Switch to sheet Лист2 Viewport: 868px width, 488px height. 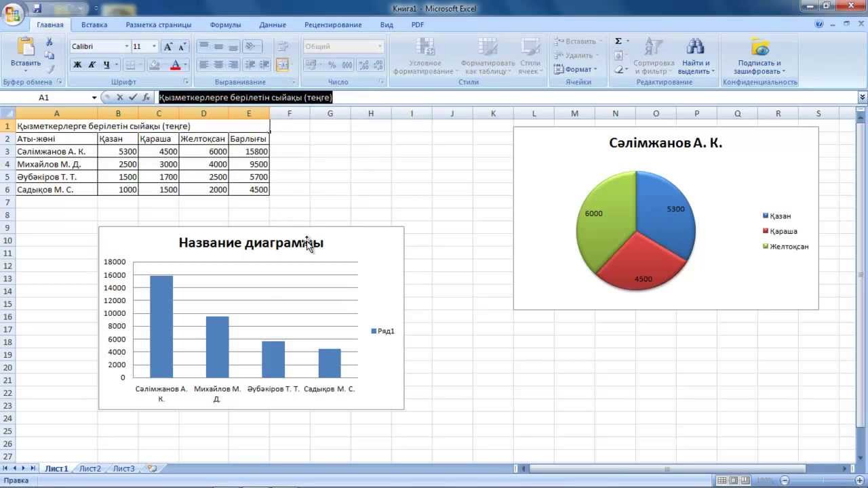(90, 468)
